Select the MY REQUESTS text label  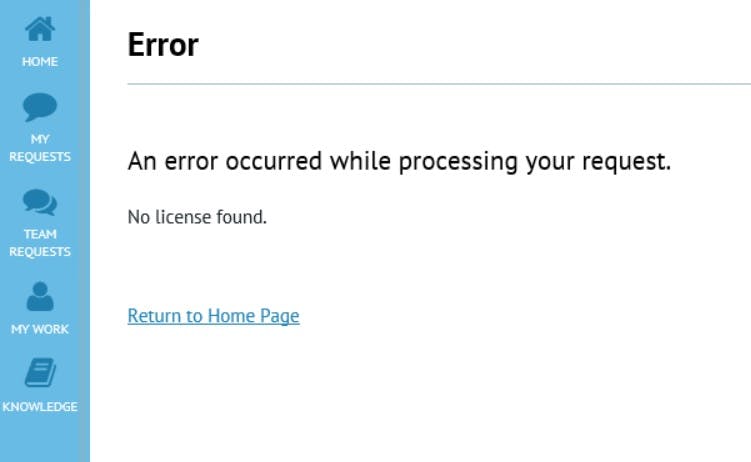(40, 148)
